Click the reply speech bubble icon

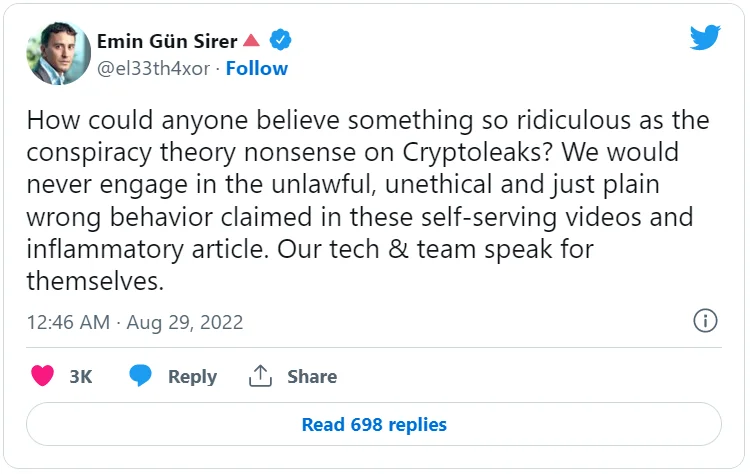[x=141, y=376]
